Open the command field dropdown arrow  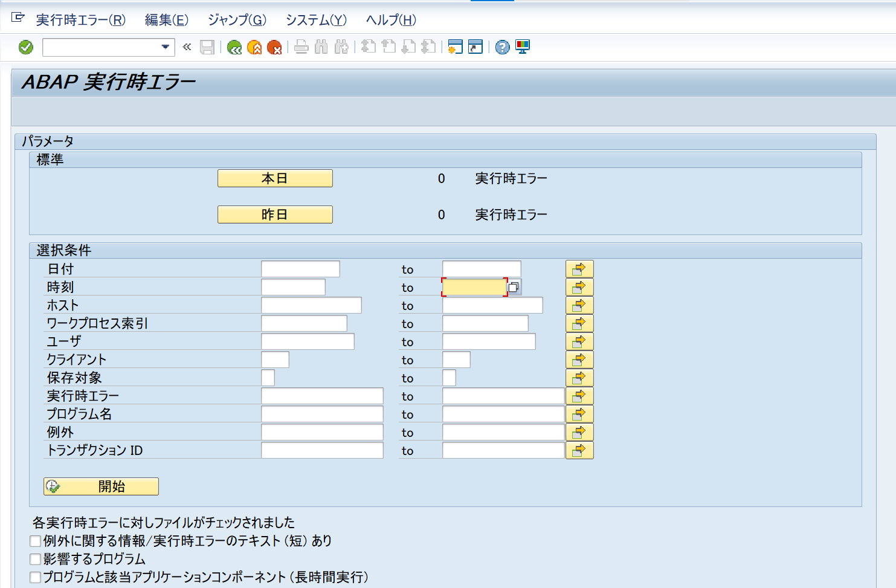click(164, 47)
